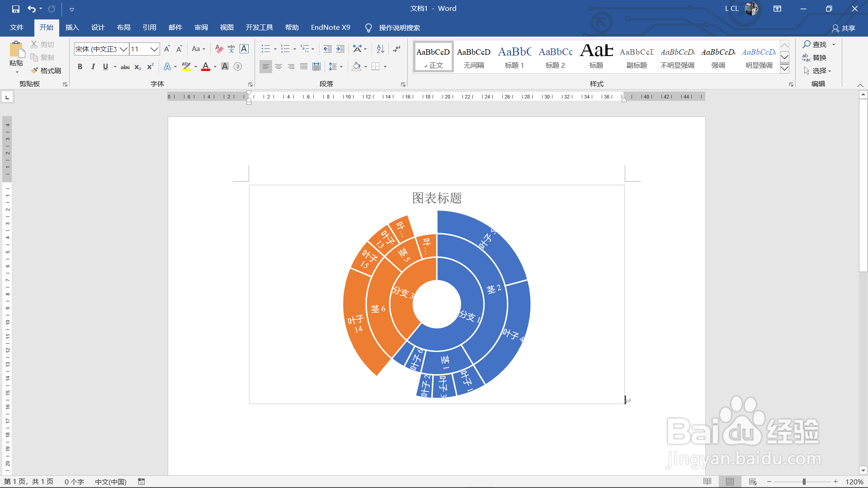Click the Clear Formatting eraser icon

pos(219,49)
